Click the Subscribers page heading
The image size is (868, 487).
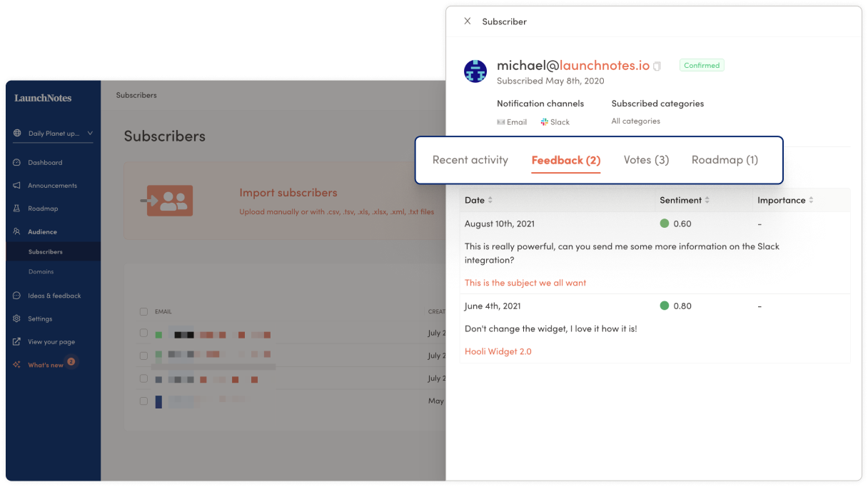click(x=165, y=136)
